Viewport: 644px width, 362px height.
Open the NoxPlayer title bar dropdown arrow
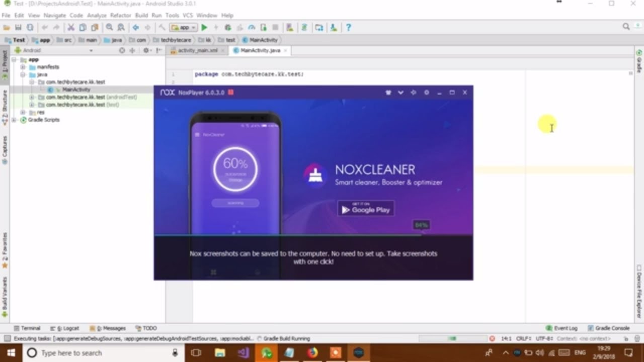point(400,93)
